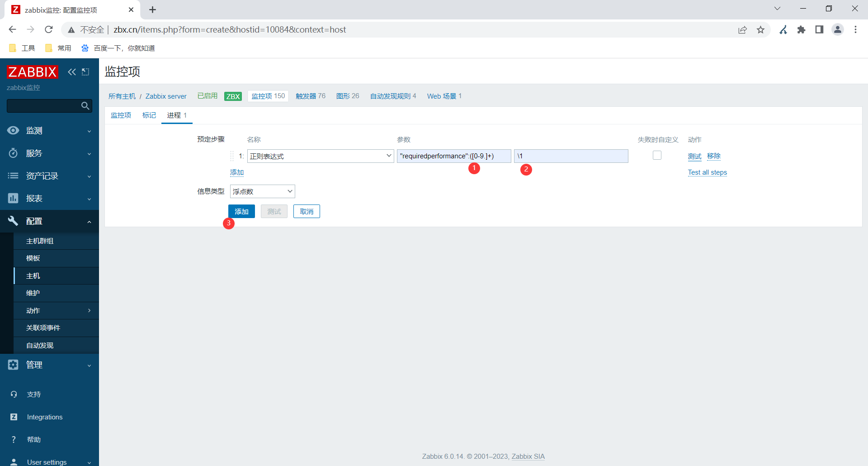
Task: Click the Zabbix SIA footer link
Action: [528, 456]
